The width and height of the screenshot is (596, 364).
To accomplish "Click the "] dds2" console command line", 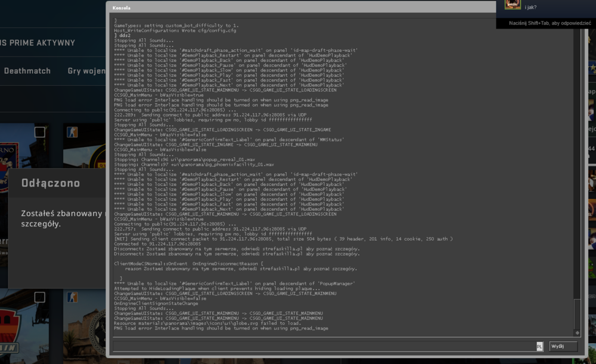I will click(122, 35).
